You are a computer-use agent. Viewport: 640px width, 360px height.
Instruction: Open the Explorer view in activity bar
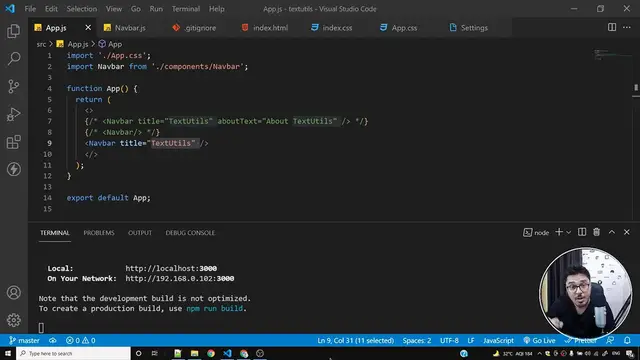[13, 31]
